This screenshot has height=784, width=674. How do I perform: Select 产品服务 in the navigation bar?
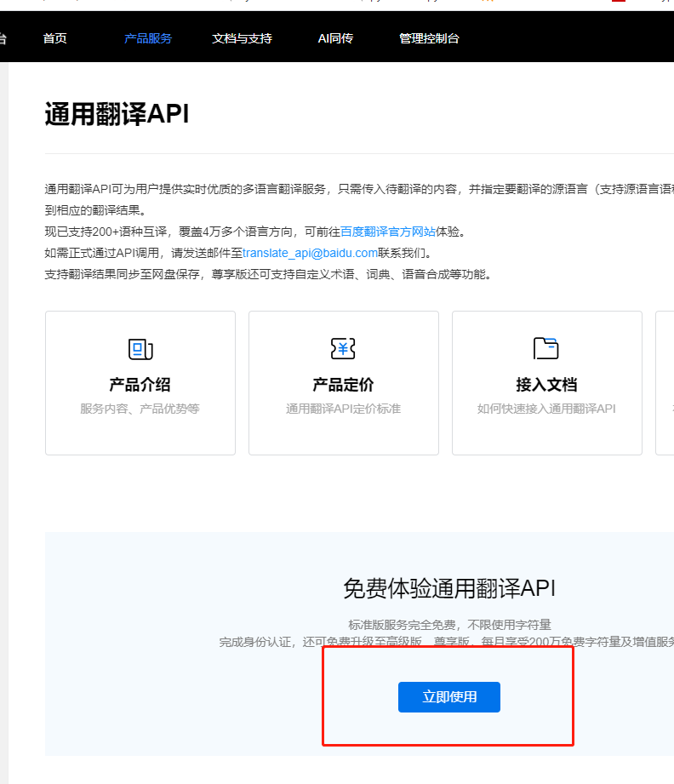148,38
